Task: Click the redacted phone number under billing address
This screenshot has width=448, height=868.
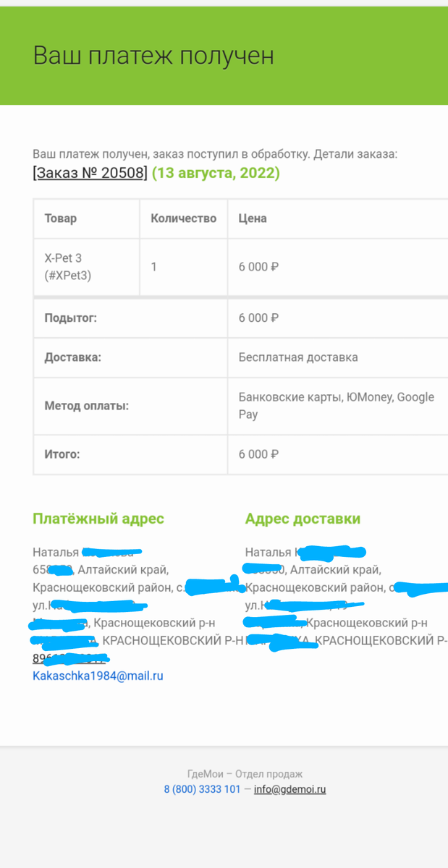Action: (69, 658)
